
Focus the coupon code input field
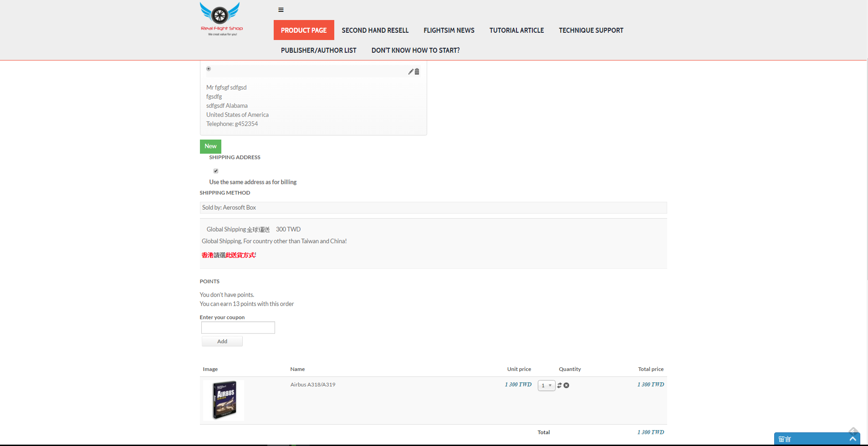pyautogui.click(x=238, y=328)
